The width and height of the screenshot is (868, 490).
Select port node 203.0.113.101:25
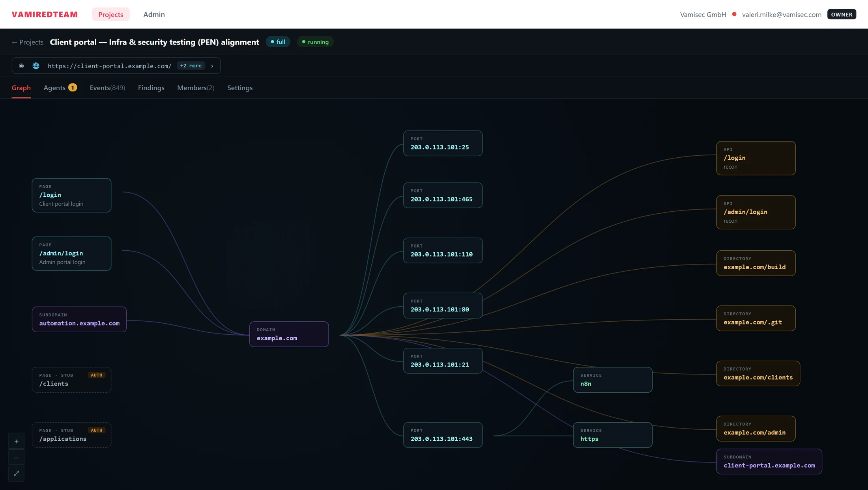tap(443, 143)
